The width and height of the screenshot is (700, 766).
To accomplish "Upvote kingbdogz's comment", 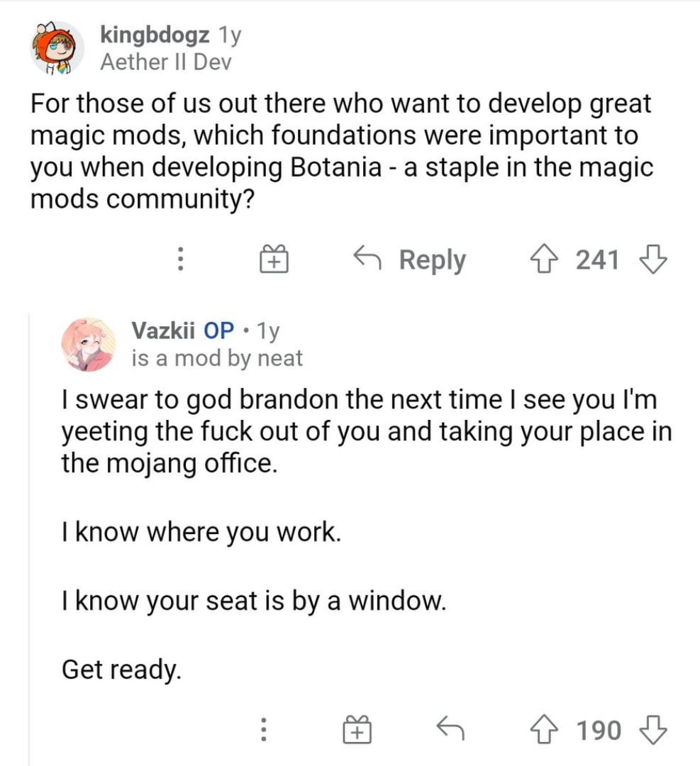I will 545,260.
